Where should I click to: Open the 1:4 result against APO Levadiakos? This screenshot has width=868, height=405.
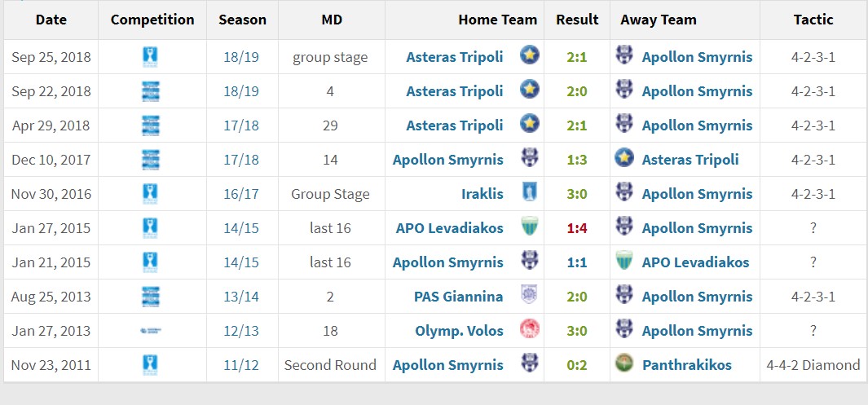(x=577, y=228)
